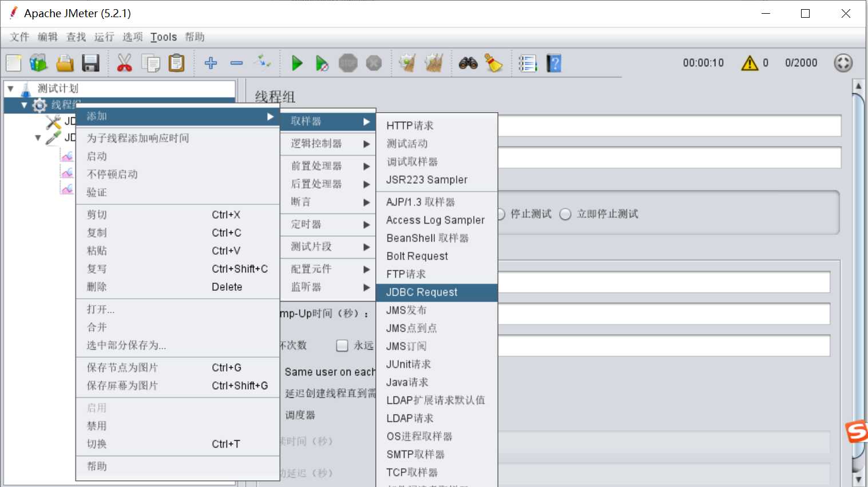Collapse the JD node with pipette icon
The height and width of the screenshot is (487, 868).
(x=38, y=138)
